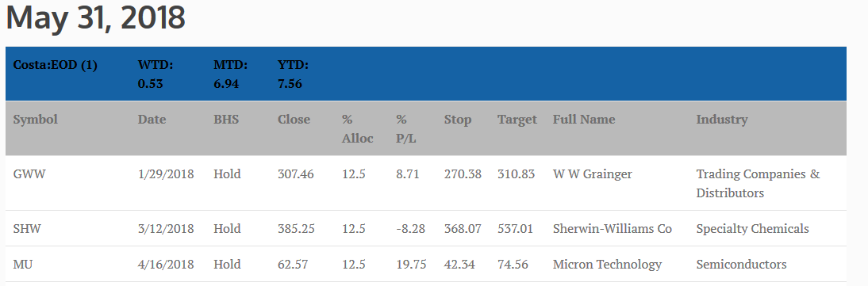Click the Close column header
868x286 pixels.
294,120
